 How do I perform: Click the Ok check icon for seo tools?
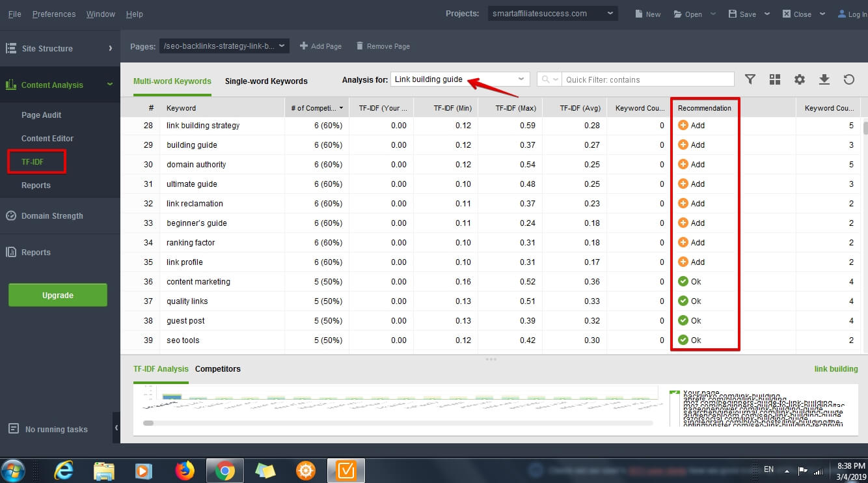point(683,340)
